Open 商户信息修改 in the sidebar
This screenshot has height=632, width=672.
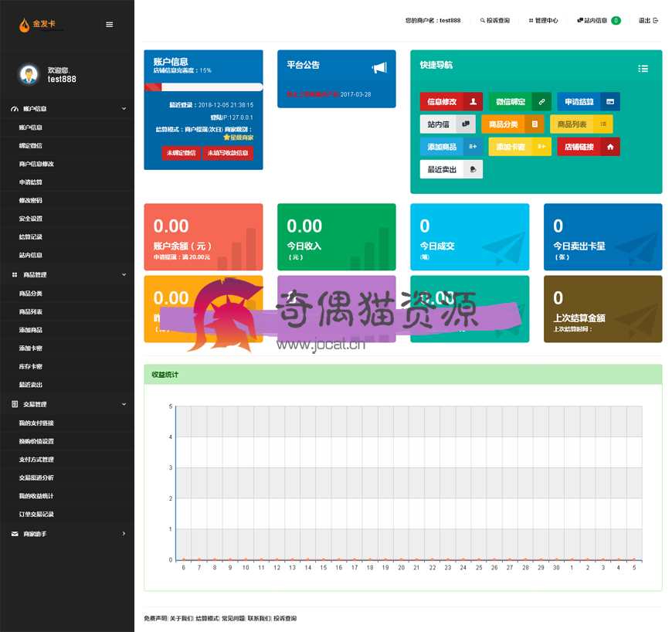pos(36,164)
